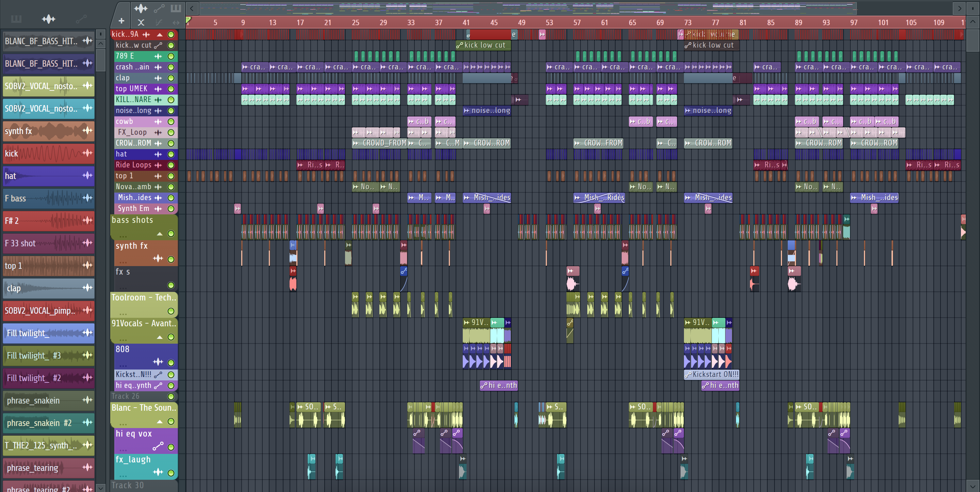Click the automation icon on the hi eq vox track
The width and height of the screenshot is (980, 492).
tap(158, 446)
